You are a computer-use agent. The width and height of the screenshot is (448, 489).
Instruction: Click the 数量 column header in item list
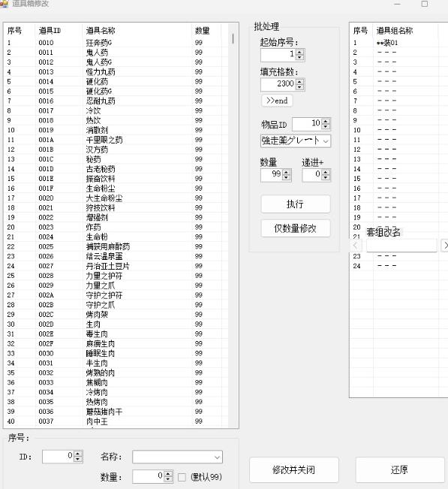[x=206, y=31]
